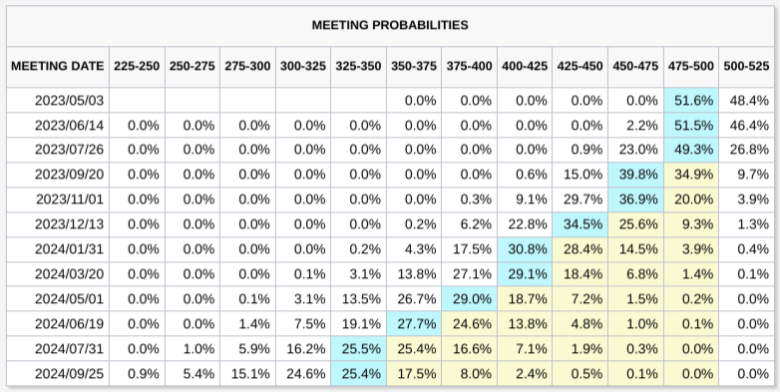Select the 2024/09/25 meeting date cell
Image resolution: width=780 pixels, height=392 pixels.
coord(58,374)
